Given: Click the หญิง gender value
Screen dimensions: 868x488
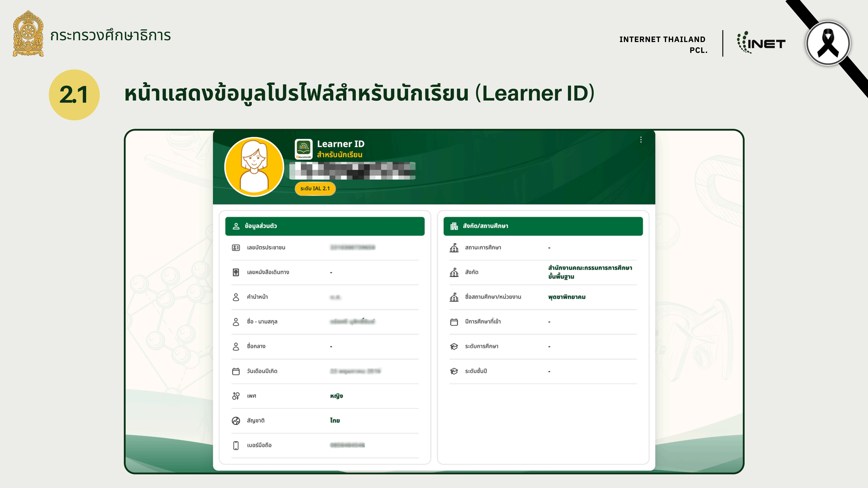Looking at the screenshot, I should [x=336, y=396].
